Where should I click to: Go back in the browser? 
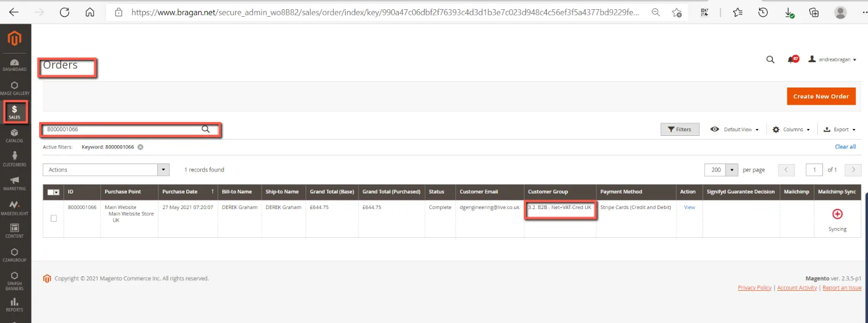click(13, 12)
